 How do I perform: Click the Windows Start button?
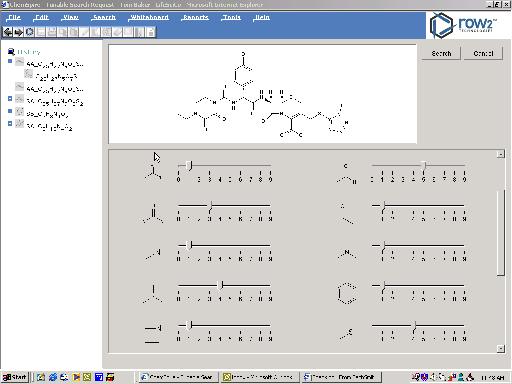(15, 377)
